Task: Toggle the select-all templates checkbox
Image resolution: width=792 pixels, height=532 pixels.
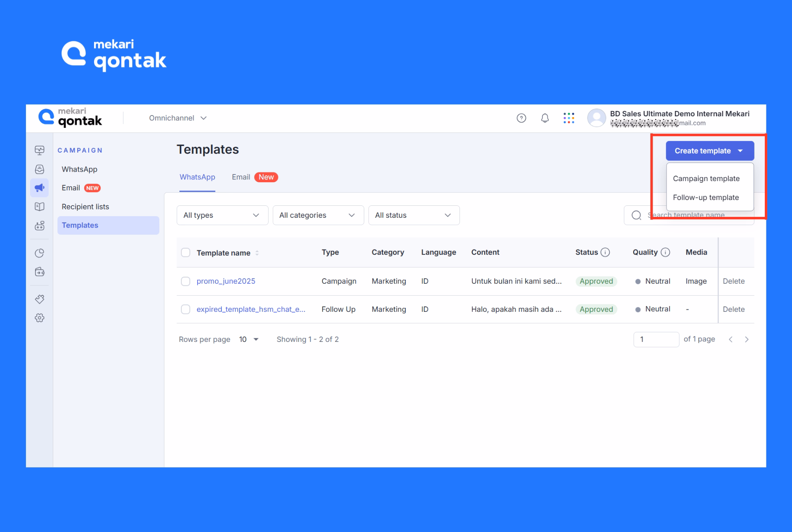Action: click(x=186, y=252)
